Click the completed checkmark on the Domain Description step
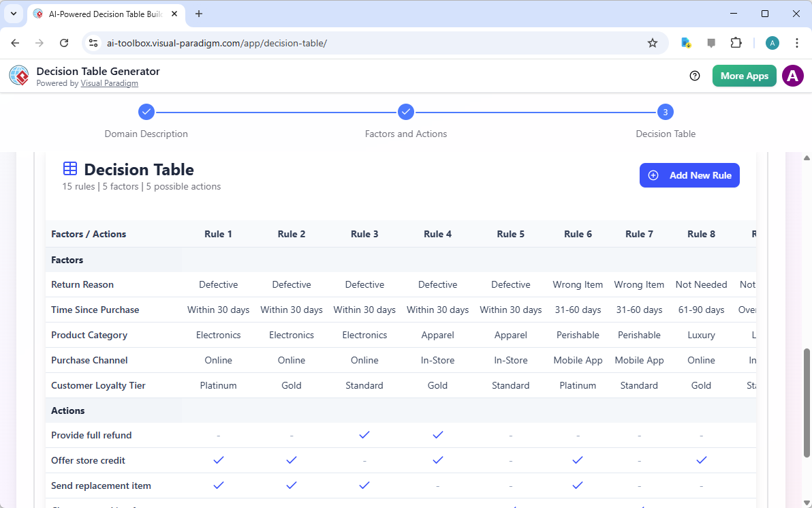This screenshot has width=812, height=508. pos(146,112)
